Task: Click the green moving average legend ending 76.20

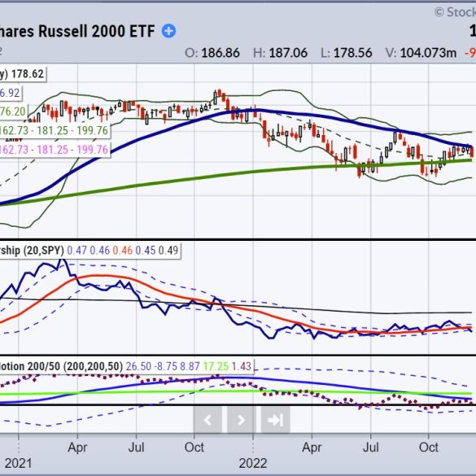Action: click(13, 111)
